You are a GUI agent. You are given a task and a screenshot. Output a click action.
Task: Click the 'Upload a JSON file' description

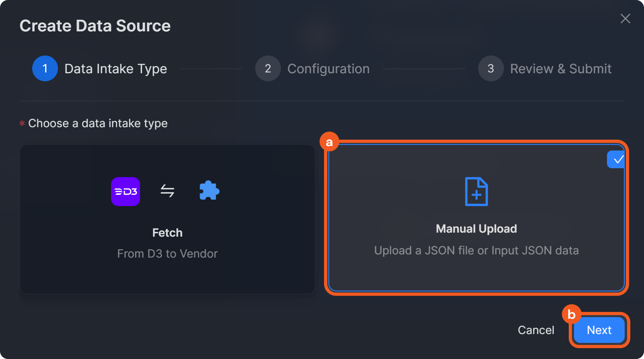pyautogui.click(x=476, y=250)
